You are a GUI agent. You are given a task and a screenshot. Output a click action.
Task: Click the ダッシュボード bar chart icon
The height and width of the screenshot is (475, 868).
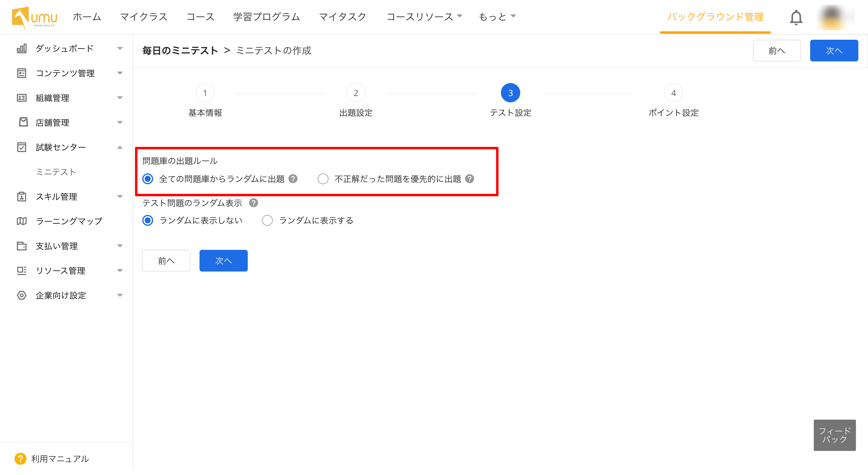click(x=22, y=48)
